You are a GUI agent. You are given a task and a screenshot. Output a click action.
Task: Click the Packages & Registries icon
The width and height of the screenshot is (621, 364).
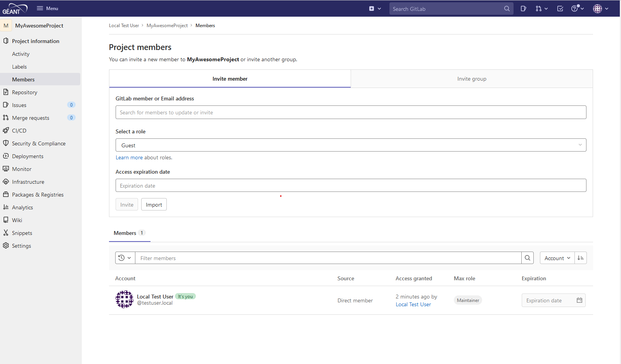pos(6,194)
